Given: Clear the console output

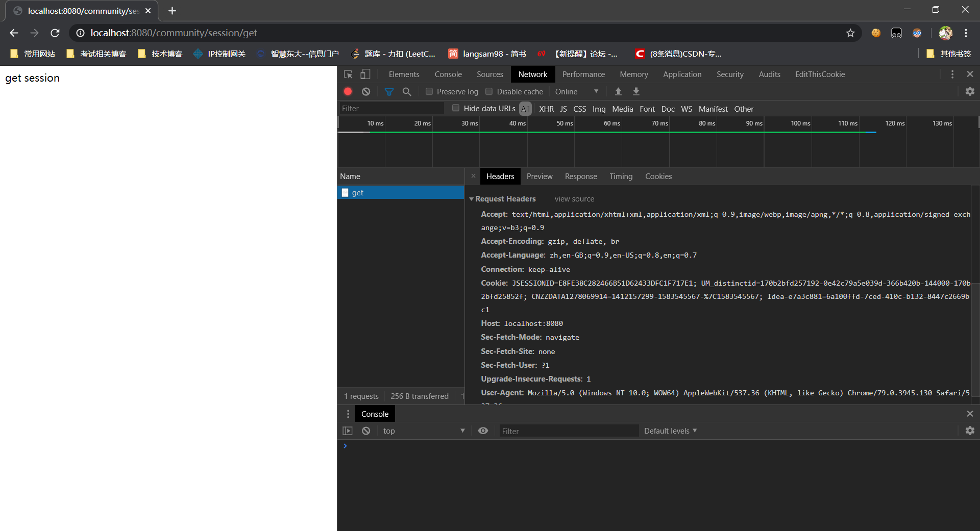Looking at the screenshot, I should pos(366,431).
